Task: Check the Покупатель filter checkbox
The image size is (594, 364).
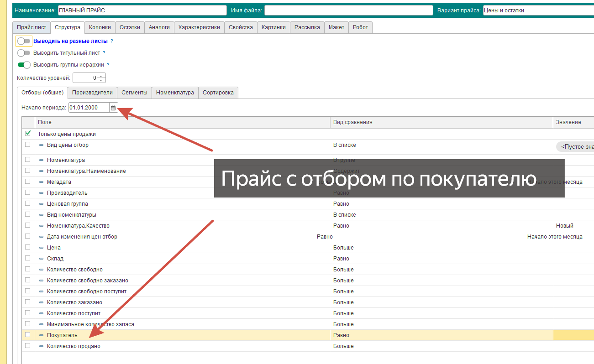Action: pyautogui.click(x=28, y=335)
